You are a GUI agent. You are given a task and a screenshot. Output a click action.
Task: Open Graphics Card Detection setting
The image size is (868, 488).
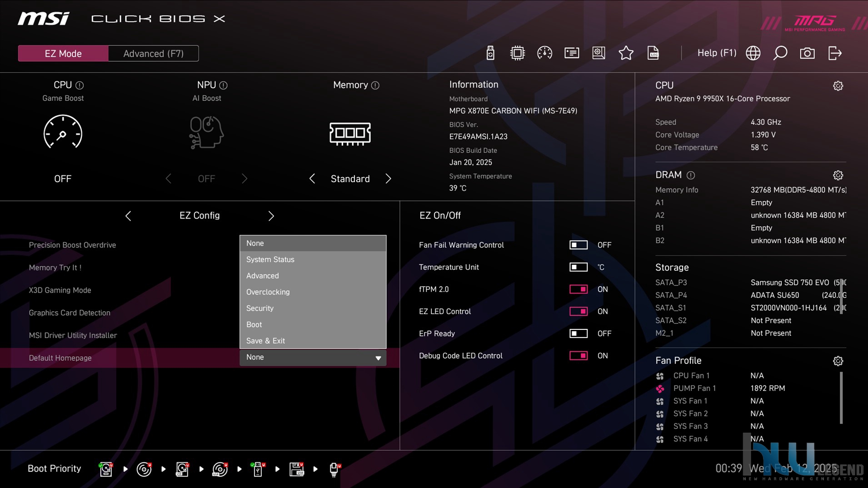point(70,313)
